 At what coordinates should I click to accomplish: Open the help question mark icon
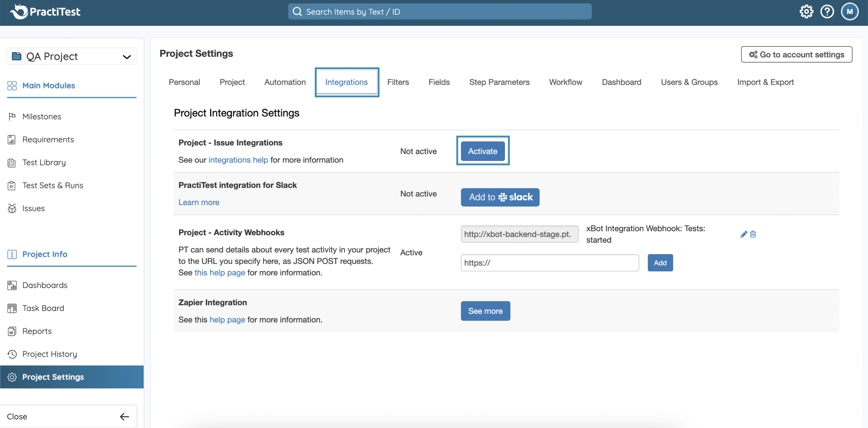click(x=827, y=12)
